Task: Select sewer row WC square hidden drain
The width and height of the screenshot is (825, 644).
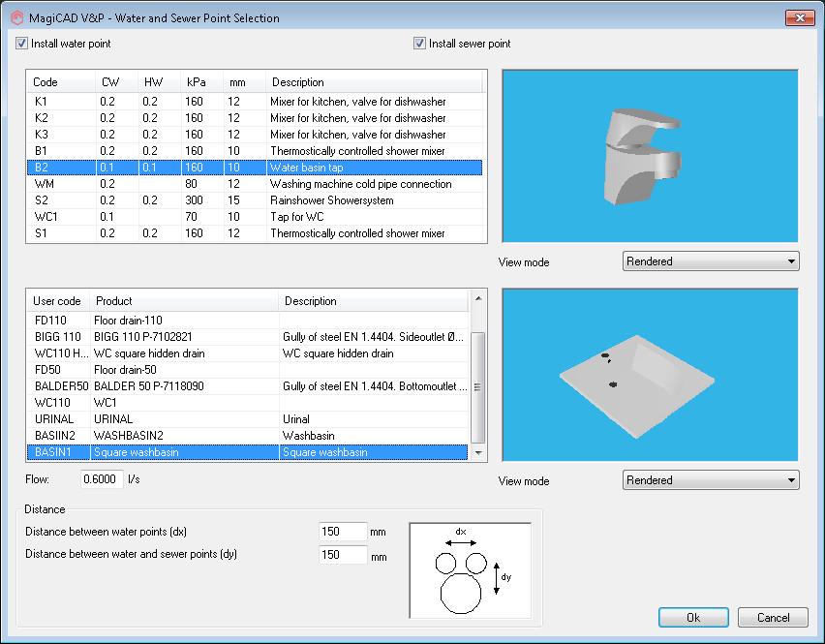Action: click(x=248, y=353)
